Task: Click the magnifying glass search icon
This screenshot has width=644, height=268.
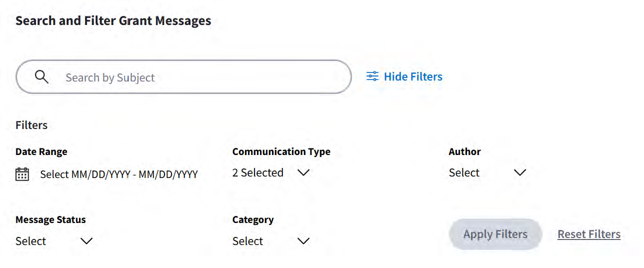Action: (x=42, y=77)
